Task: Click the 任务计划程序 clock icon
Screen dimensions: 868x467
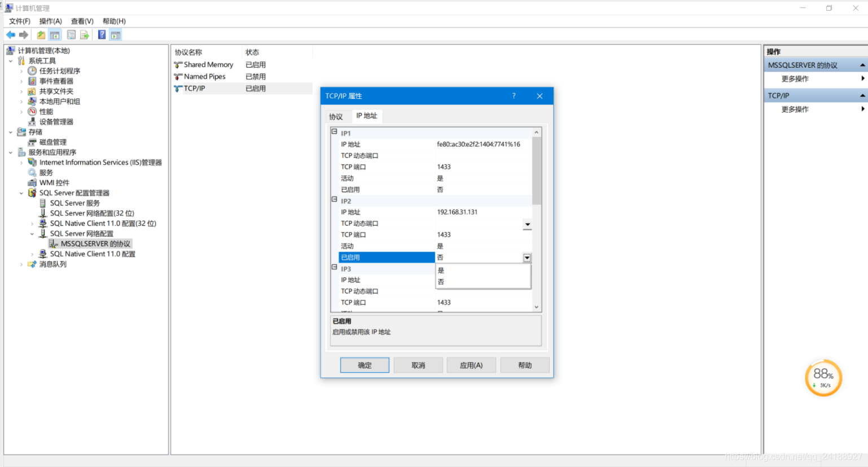Action: [32, 71]
